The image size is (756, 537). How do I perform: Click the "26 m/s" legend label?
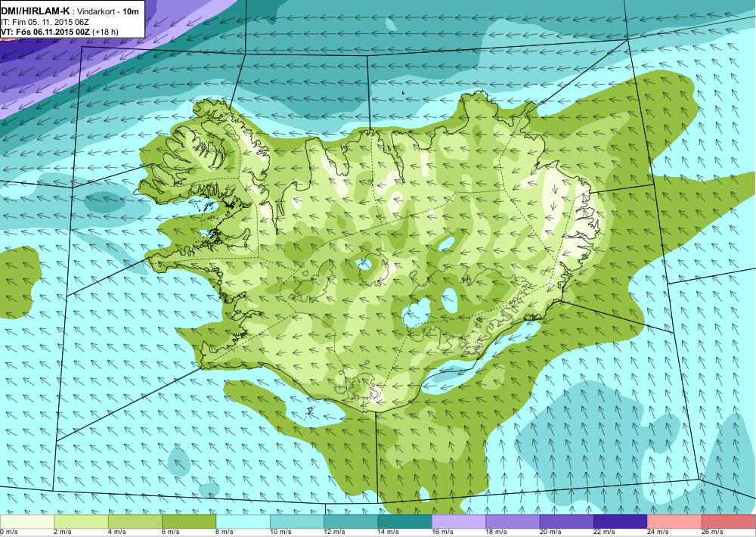point(713,532)
